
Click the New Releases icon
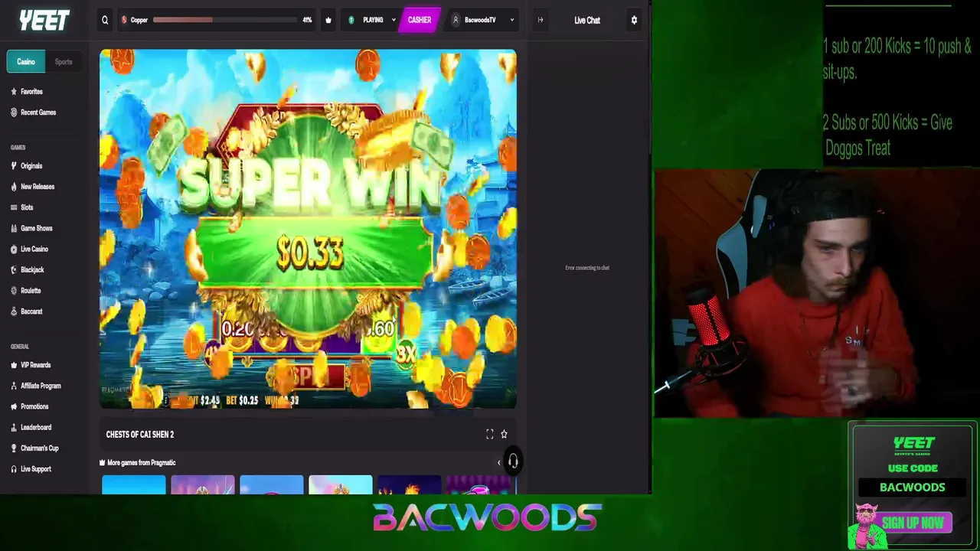coord(14,187)
